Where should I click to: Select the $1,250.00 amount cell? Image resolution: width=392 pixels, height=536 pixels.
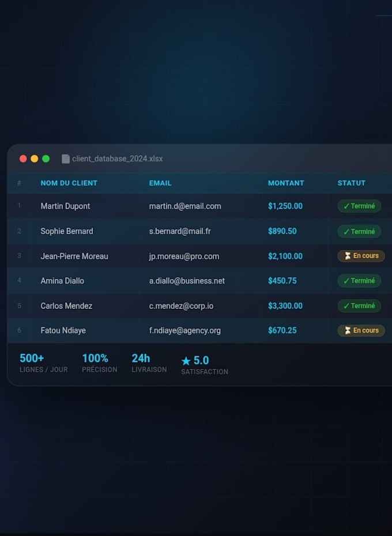tap(285, 206)
